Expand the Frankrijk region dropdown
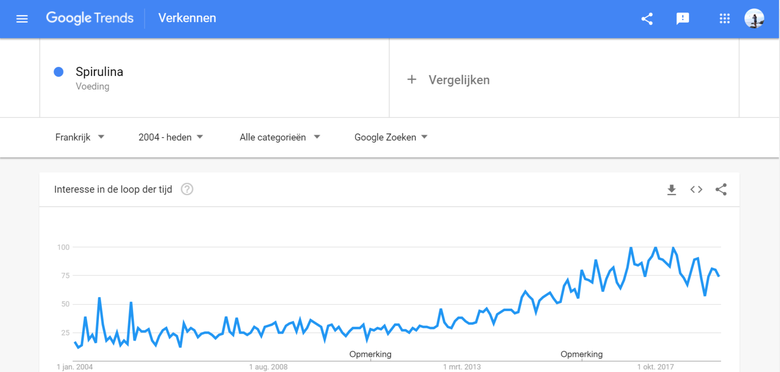The height and width of the screenshot is (372, 780). click(80, 137)
